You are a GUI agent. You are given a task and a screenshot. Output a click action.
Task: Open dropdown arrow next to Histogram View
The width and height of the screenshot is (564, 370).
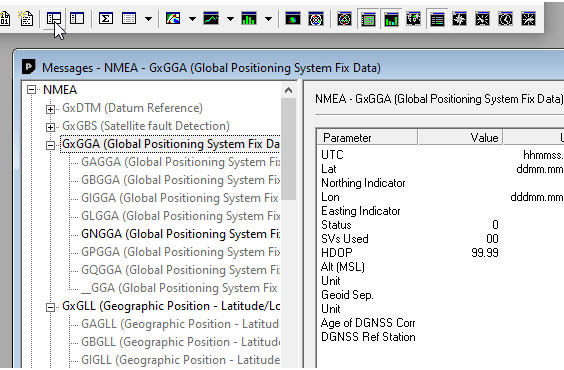tap(268, 19)
